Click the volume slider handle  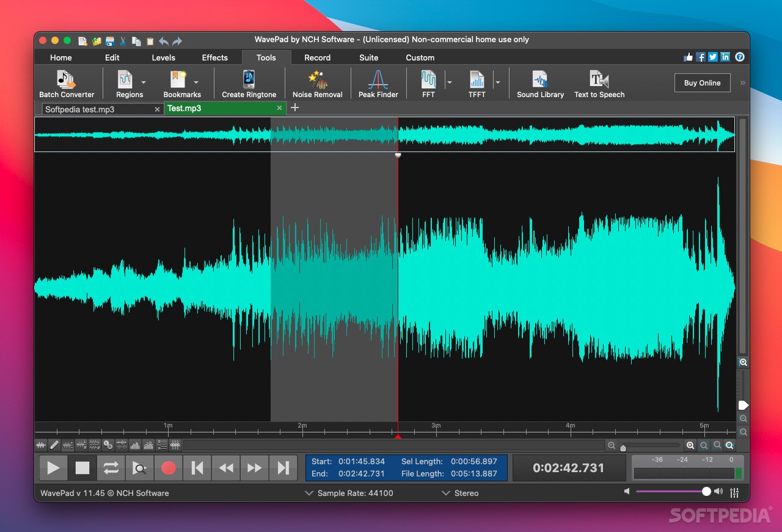point(706,492)
